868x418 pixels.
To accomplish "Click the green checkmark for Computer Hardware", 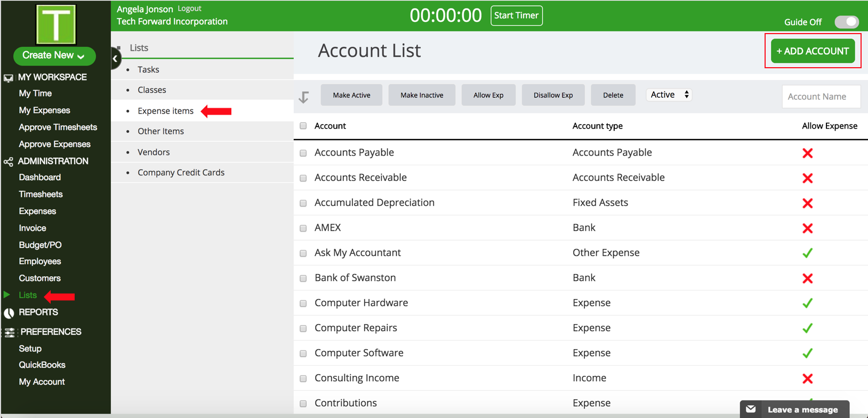I will 807,303.
